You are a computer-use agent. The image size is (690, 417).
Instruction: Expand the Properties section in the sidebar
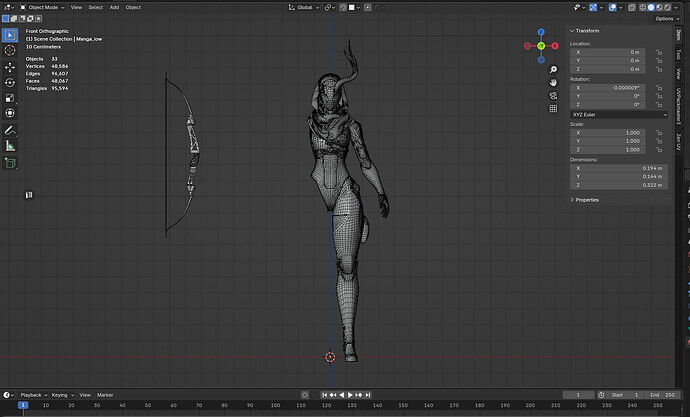point(586,200)
